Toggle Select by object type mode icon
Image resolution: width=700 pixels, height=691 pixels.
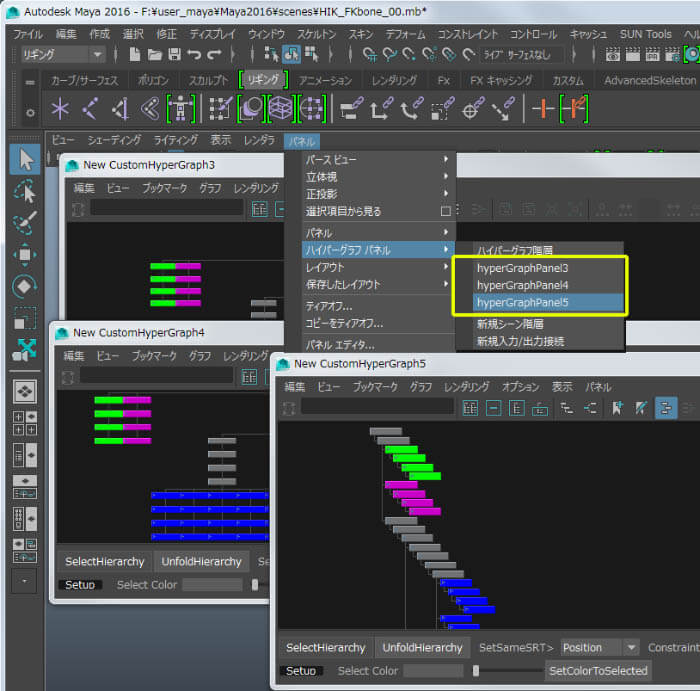(292, 54)
